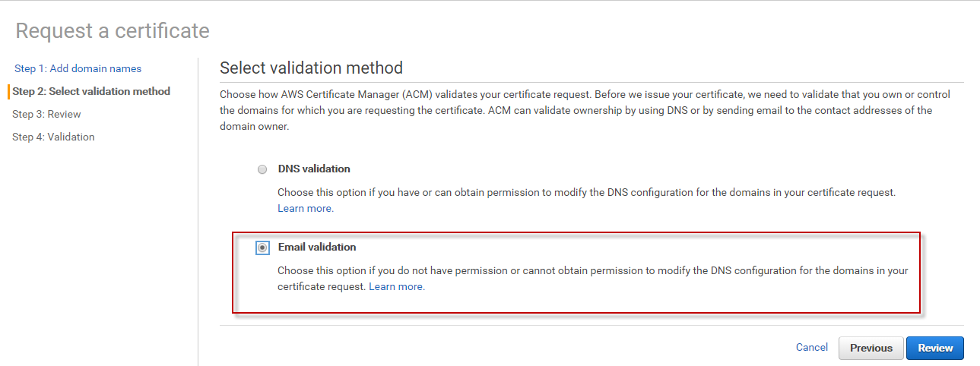Select the Email validation radio button
Image resolution: width=980 pixels, height=366 pixels.
pyautogui.click(x=262, y=248)
